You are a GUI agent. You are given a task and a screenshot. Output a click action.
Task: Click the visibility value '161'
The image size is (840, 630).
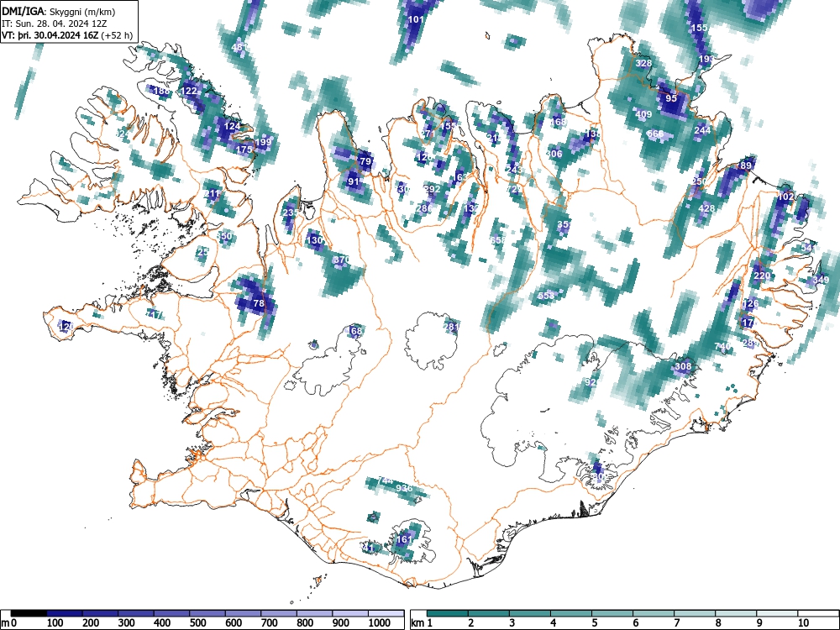point(405,539)
